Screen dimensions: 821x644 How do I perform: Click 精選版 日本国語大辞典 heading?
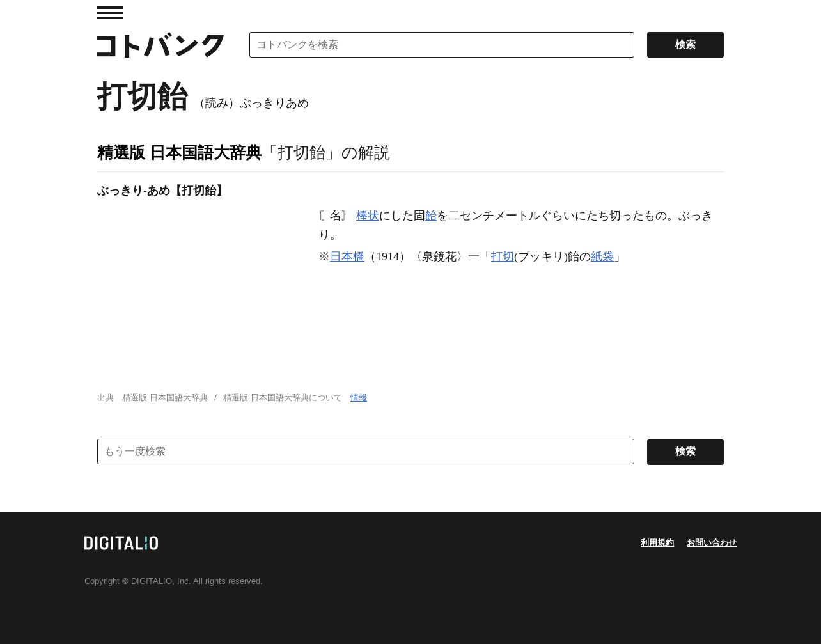(x=180, y=153)
